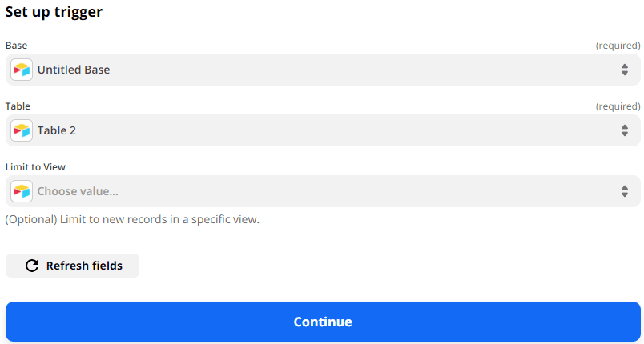Open the Table 2 selection
This screenshot has height=344, width=644.
coord(57,130)
